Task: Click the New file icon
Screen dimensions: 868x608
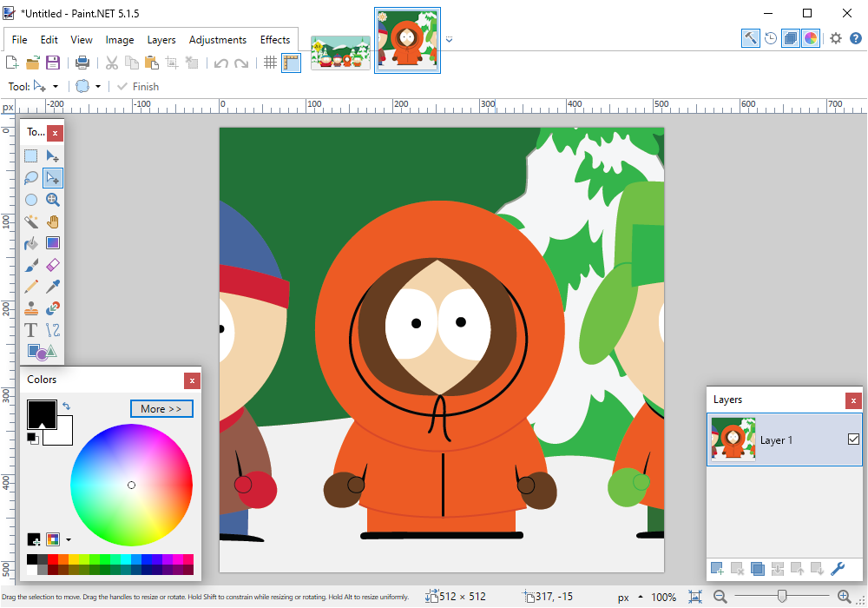Action: coord(11,62)
